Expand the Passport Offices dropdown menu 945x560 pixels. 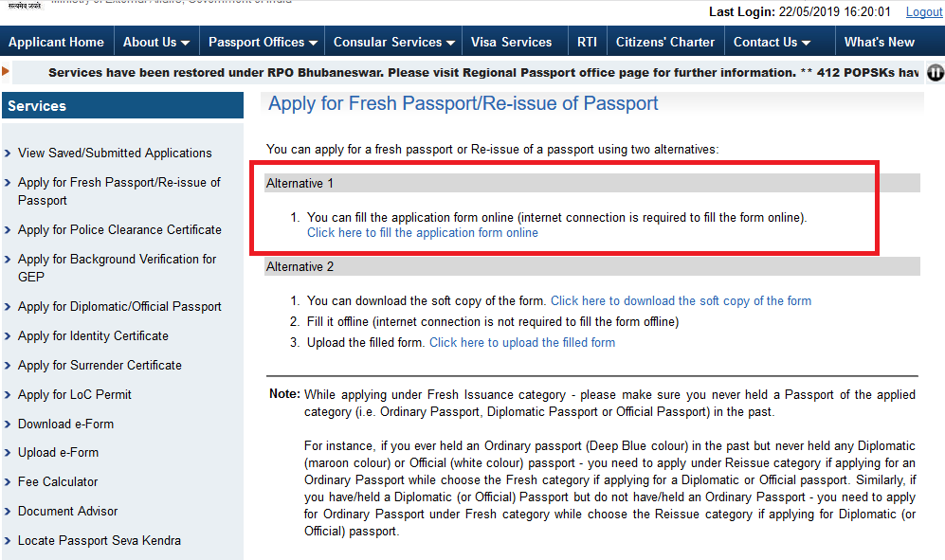pyautogui.click(x=264, y=42)
